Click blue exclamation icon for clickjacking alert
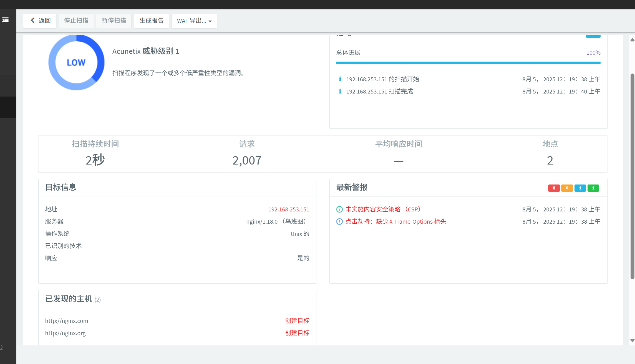This screenshot has height=364, width=635. tap(339, 222)
